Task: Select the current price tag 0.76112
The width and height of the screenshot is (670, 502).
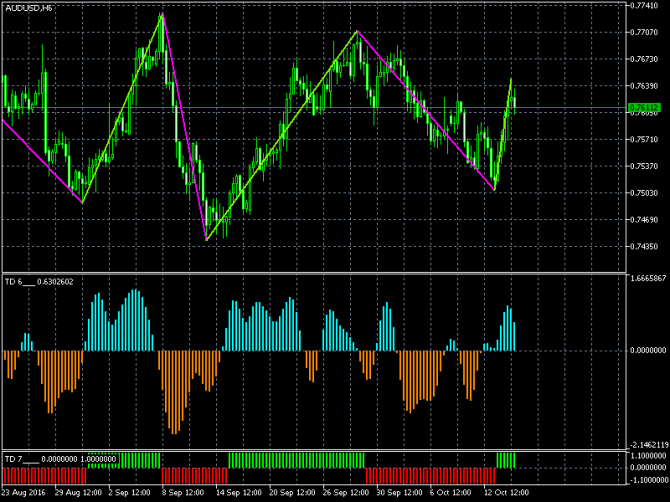Action: click(x=645, y=107)
